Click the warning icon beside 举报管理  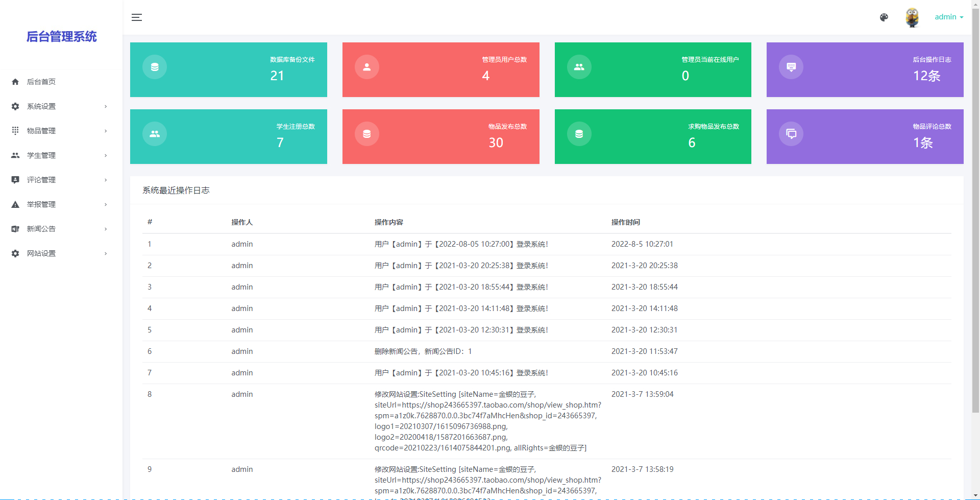15,204
